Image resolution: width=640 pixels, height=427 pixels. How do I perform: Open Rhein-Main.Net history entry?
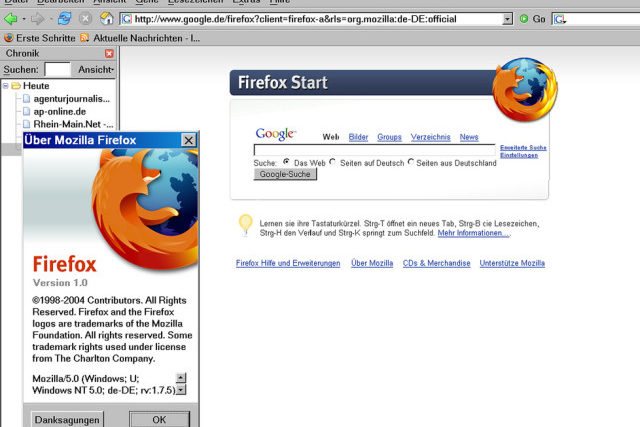click(73, 124)
